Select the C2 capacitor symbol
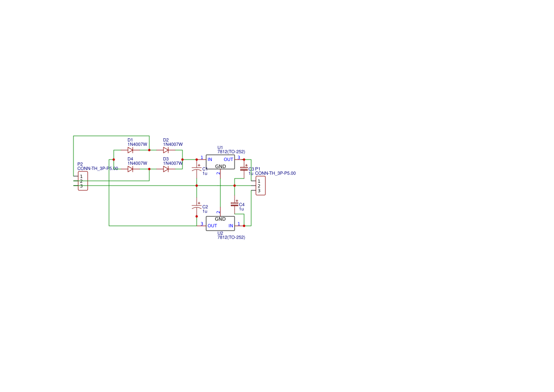Viewport: 554px width, 392px height. coord(197,206)
